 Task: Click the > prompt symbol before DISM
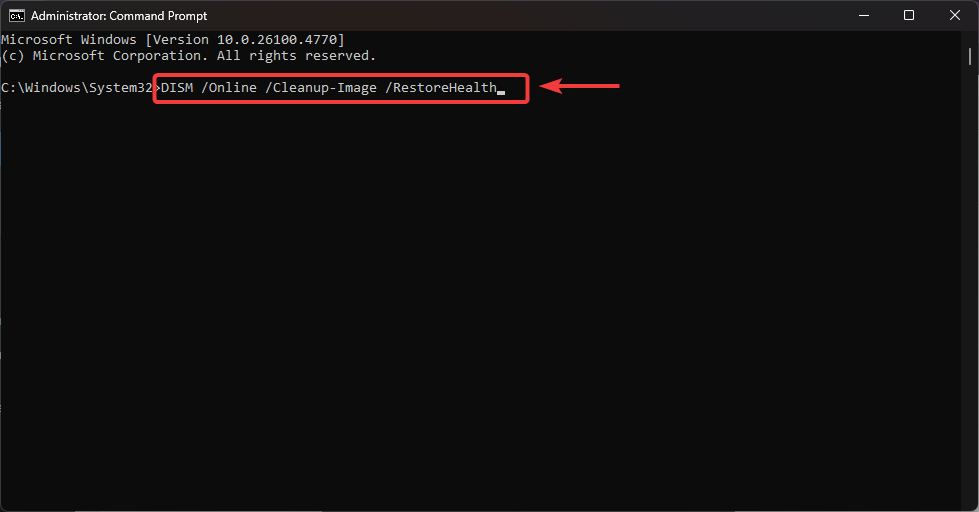[156, 88]
